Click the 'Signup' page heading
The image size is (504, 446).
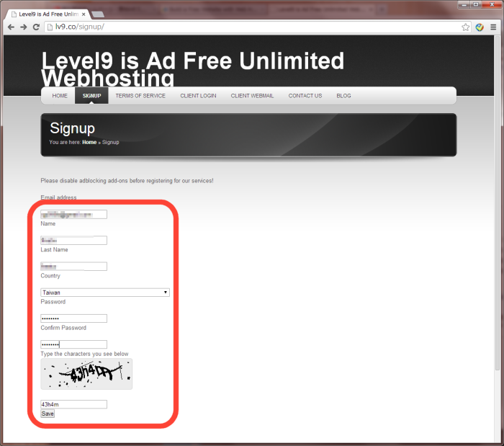coord(72,128)
